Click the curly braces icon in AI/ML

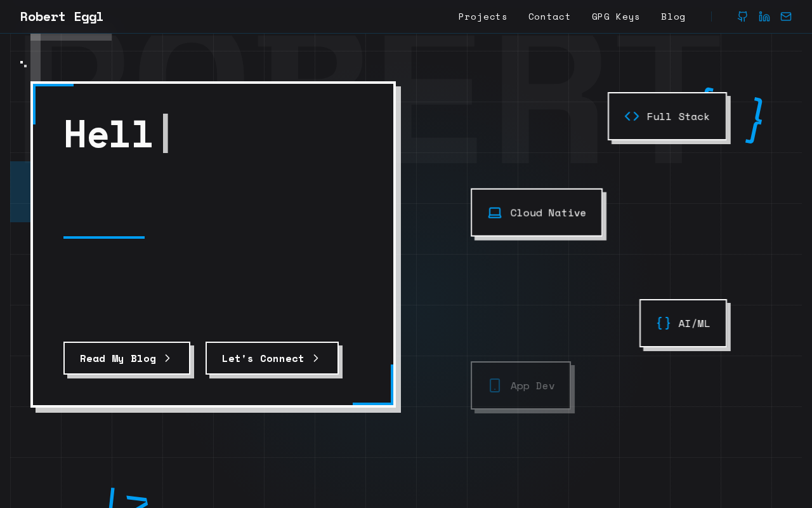click(664, 323)
